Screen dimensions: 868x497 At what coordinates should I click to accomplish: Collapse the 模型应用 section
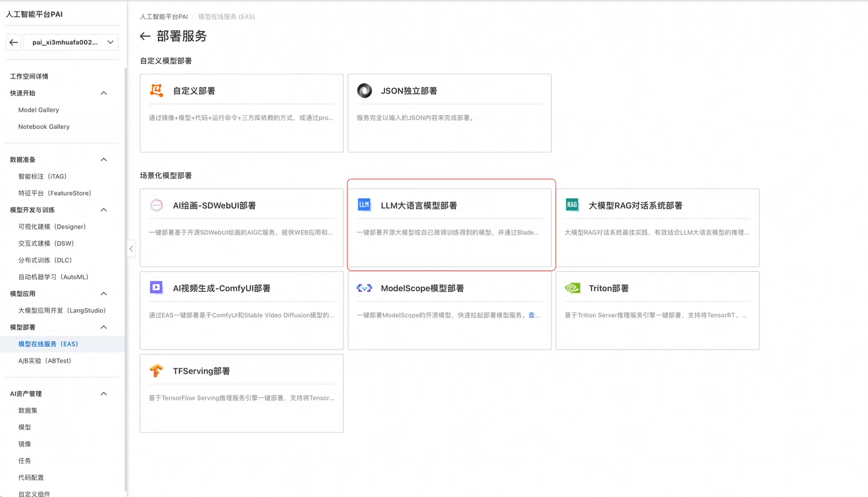click(104, 293)
